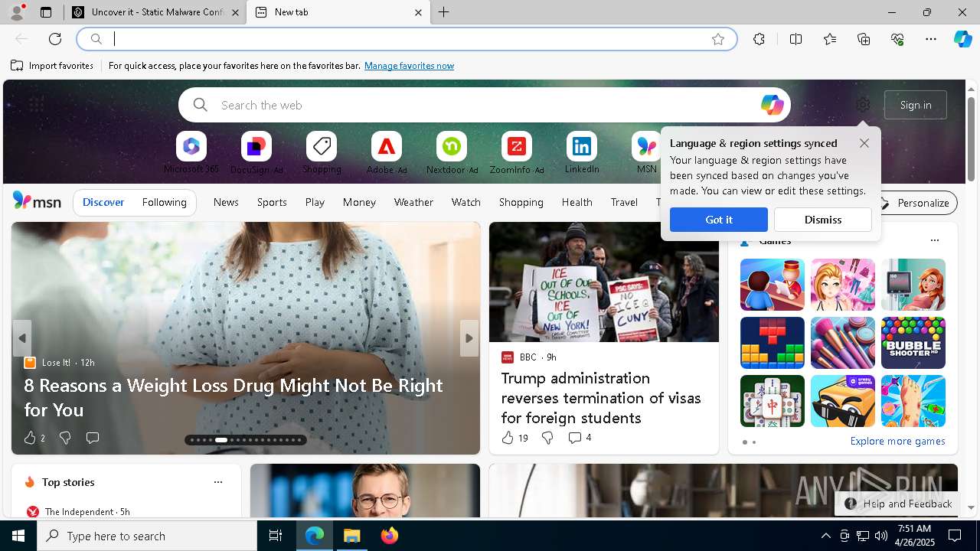
Task: Dislike the BBC visa story
Action: (547, 438)
